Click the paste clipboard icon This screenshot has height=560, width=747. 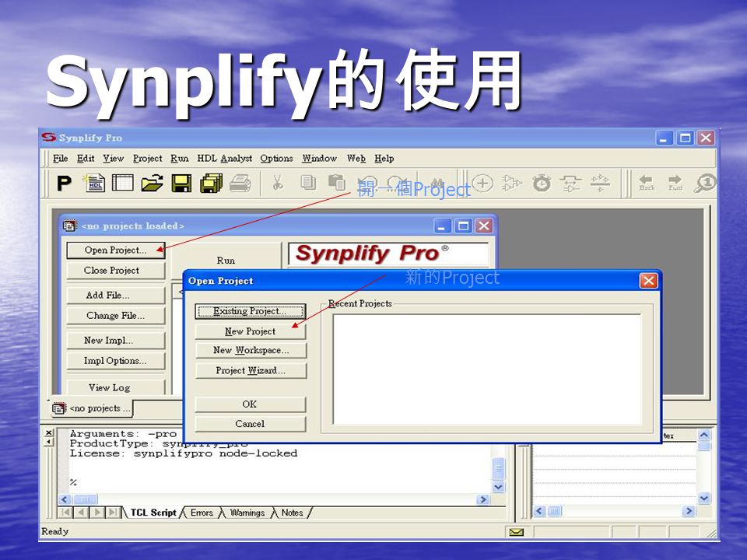336,183
